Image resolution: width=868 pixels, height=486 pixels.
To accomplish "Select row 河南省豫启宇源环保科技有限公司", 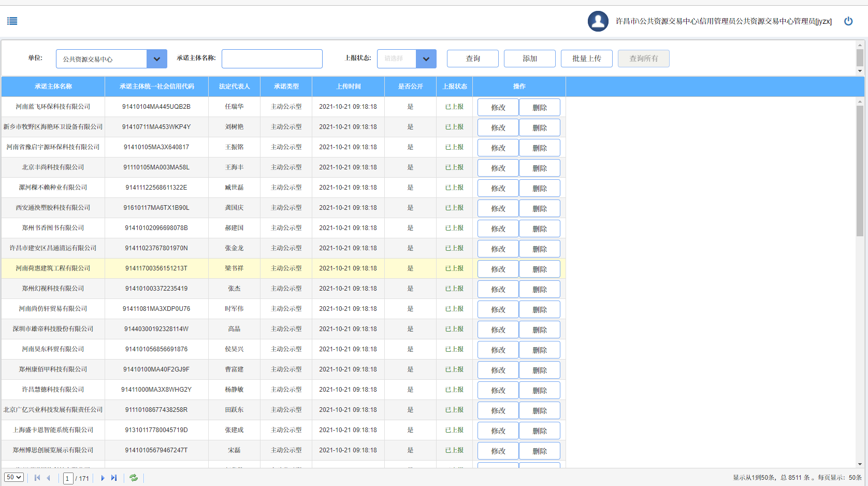I will [x=283, y=147].
